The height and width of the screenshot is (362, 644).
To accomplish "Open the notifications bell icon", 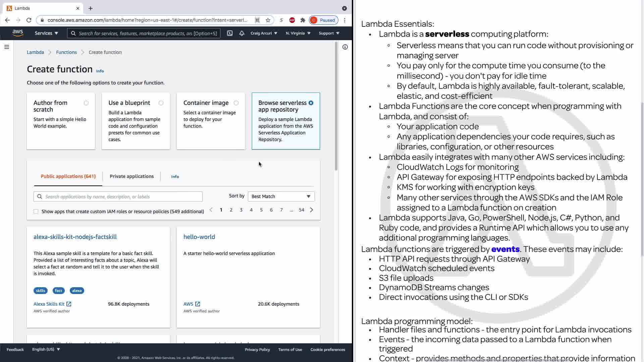I will (241, 33).
